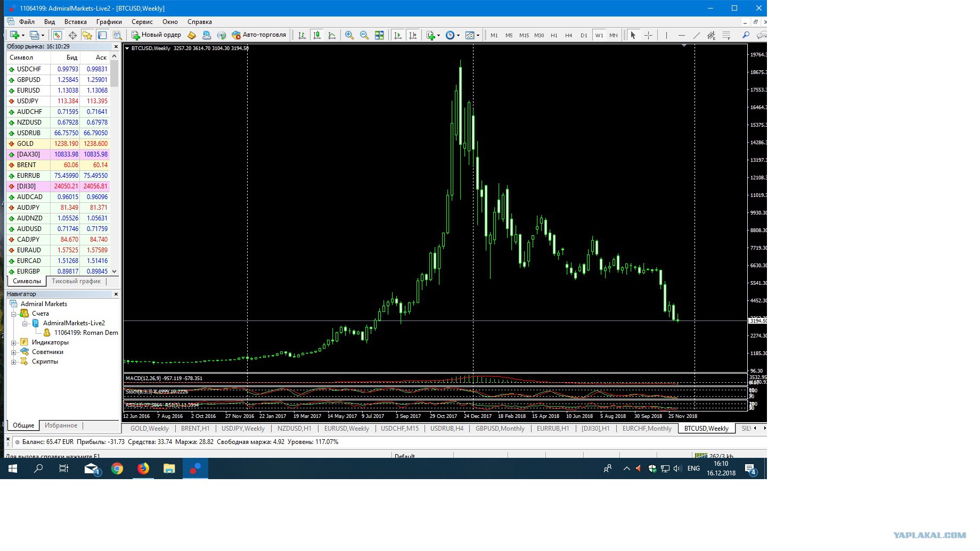Open the virtual hosting cloud icon

click(207, 35)
